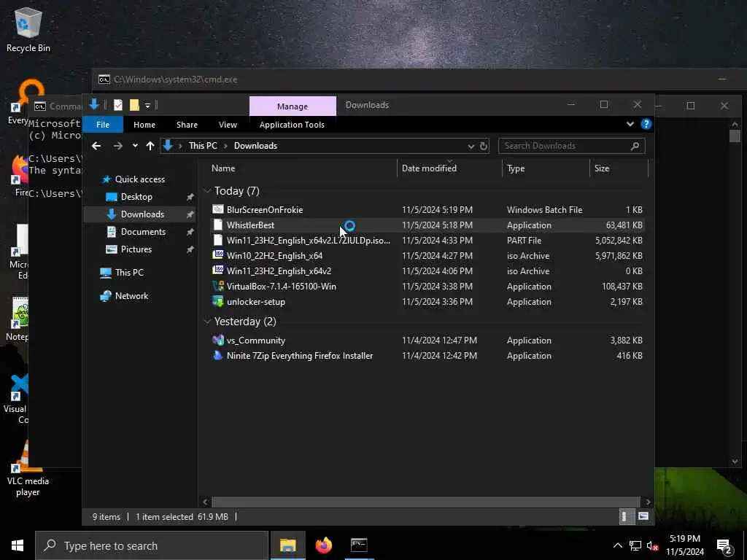Click the Properties quick access toolbar icon
Viewport: 747px width, 560px height.
click(118, 105)
